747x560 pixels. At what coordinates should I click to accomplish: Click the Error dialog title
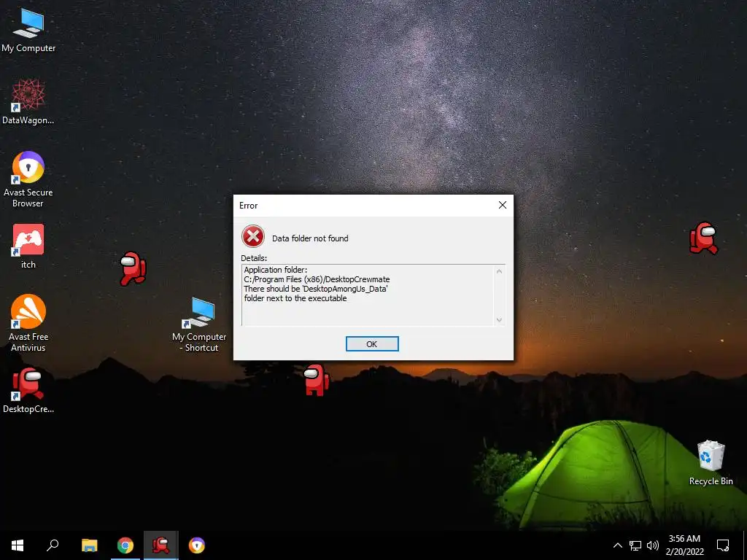click(248, 206)
